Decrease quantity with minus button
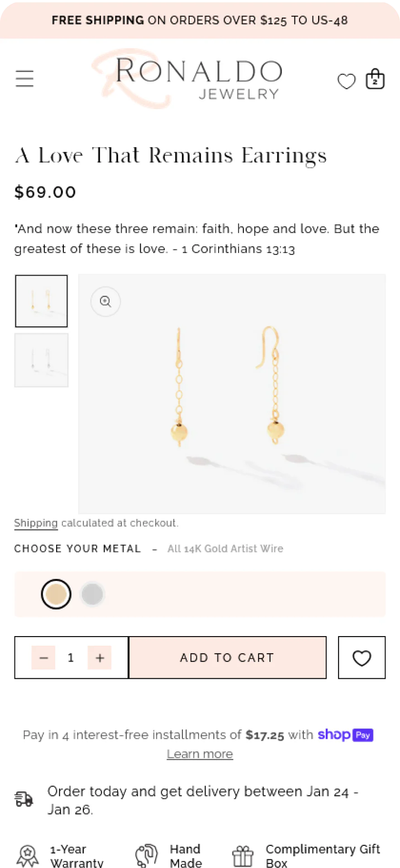 tap(43, 657)
